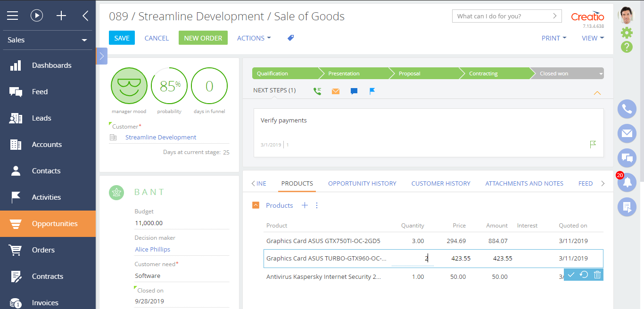Undo row changes with revert icon
The image size is (644, 309).
click(584, 275)
